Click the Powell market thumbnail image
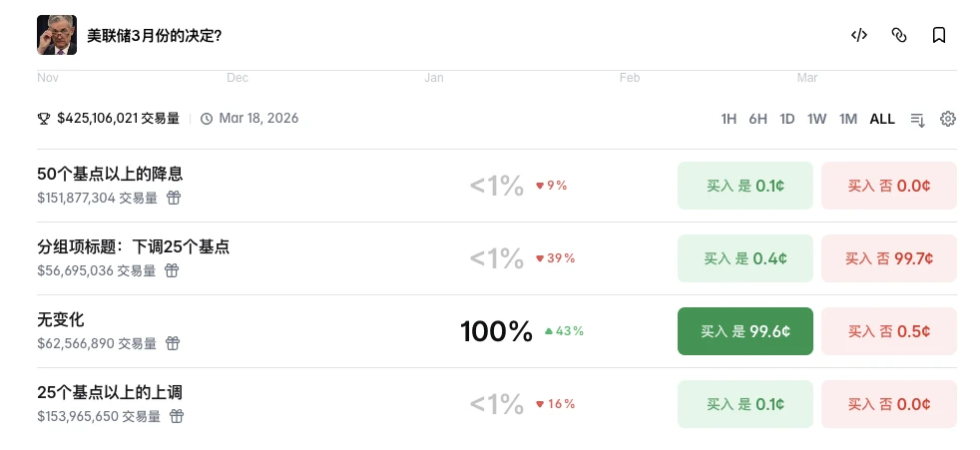This screenshot has width=980, height=450. click(57, 35)
